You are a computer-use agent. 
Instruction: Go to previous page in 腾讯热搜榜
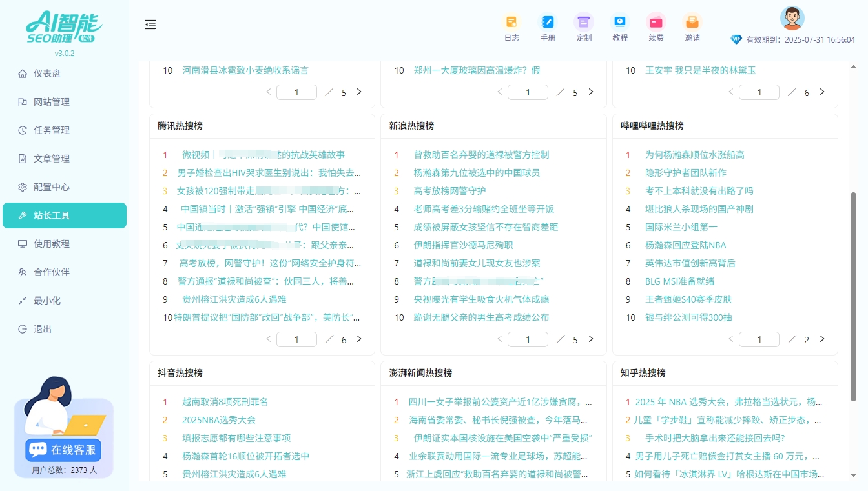269,339
